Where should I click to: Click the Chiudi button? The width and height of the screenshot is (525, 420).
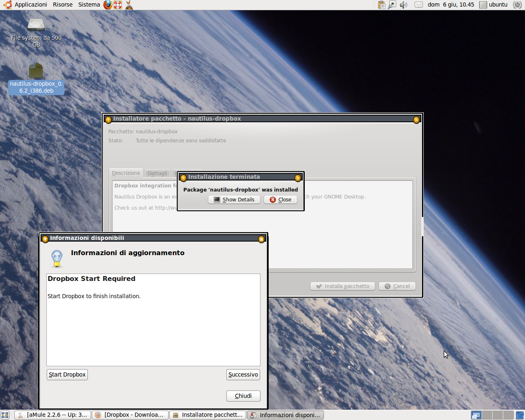pos(243,396)
